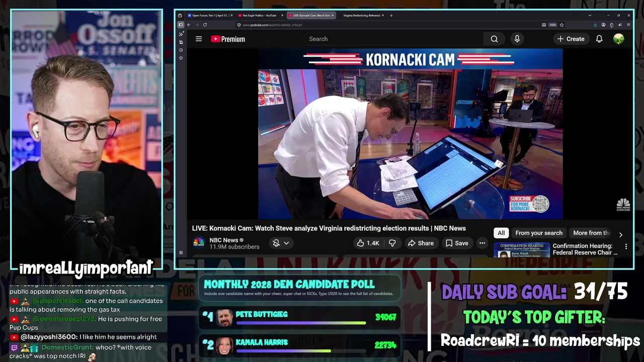Open Confirmation Hearing video thumbnail
Viewport: 644px width, 362px height.
pos(521,250)
